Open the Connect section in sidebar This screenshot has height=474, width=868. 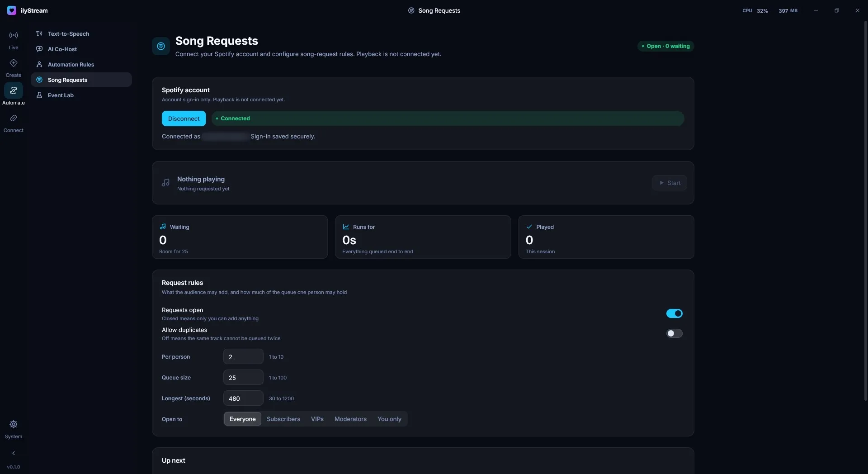(x=14, y=123)
